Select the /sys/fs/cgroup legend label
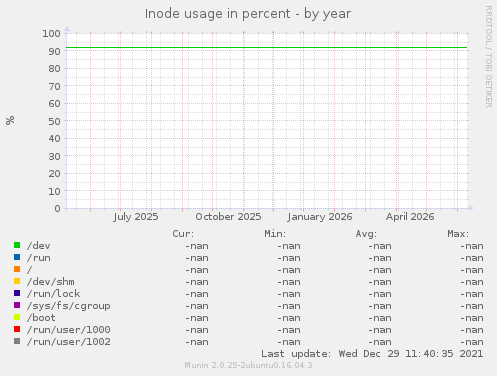The image size is (497, 376). tap(69, 306)
